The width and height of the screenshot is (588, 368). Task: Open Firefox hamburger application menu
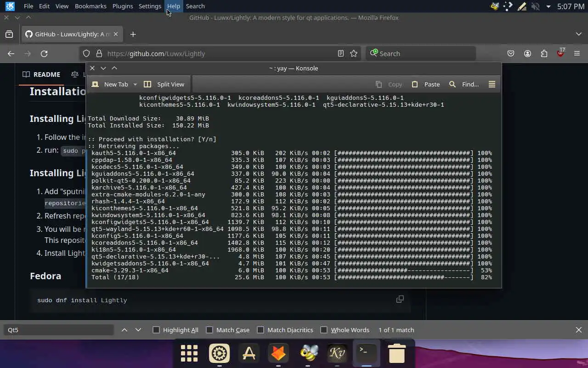[x=577, y=53]
